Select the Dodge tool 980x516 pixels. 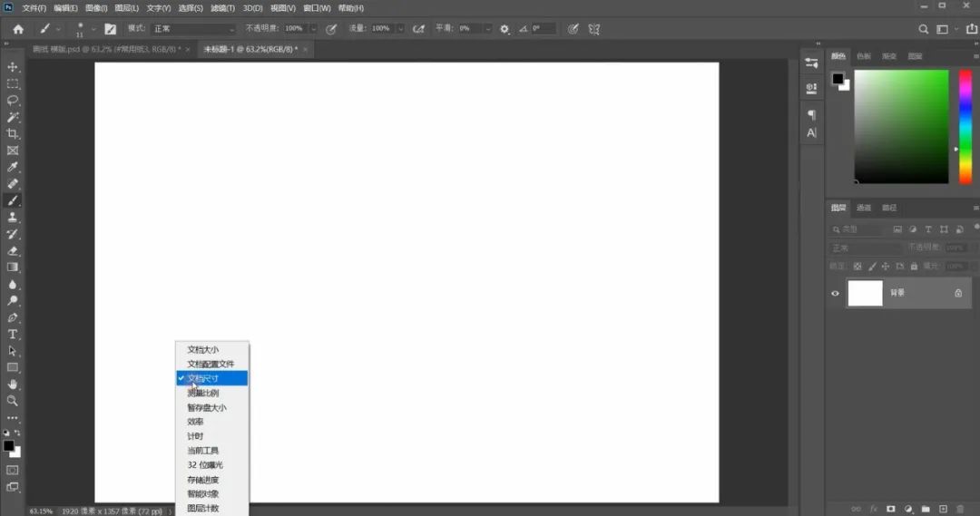13,300
